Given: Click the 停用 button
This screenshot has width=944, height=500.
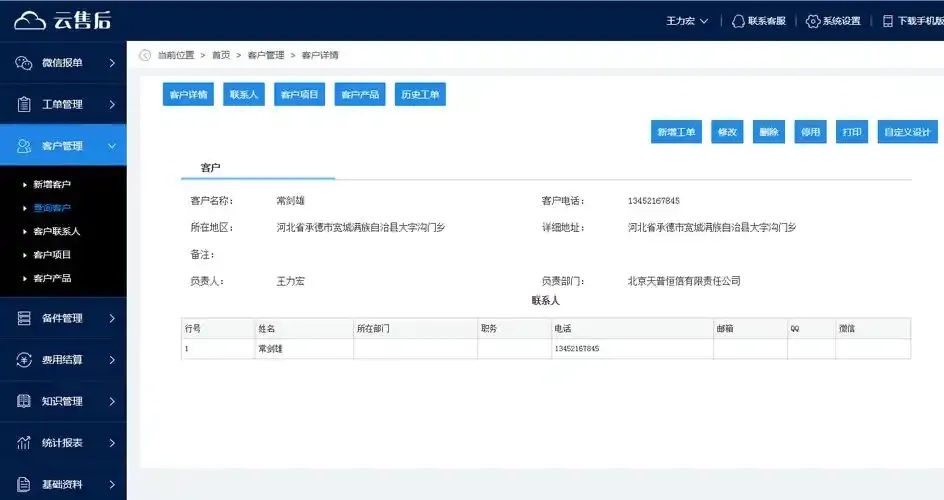Looking at the screenshot, I should click(810, 132).
